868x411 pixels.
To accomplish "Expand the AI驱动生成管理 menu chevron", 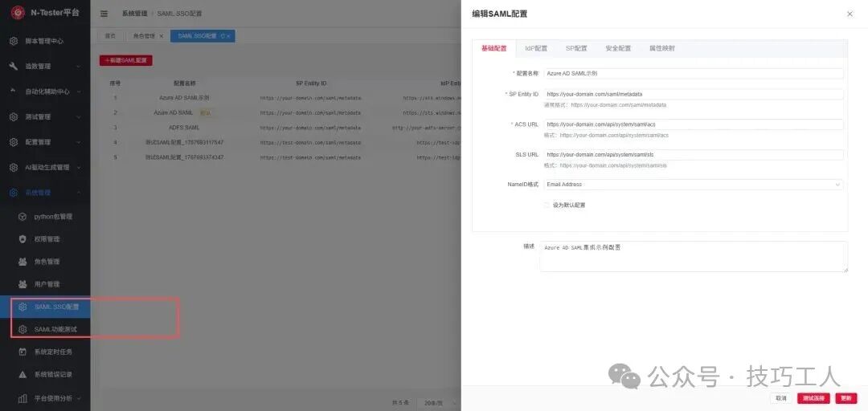I will pos(78,167).
